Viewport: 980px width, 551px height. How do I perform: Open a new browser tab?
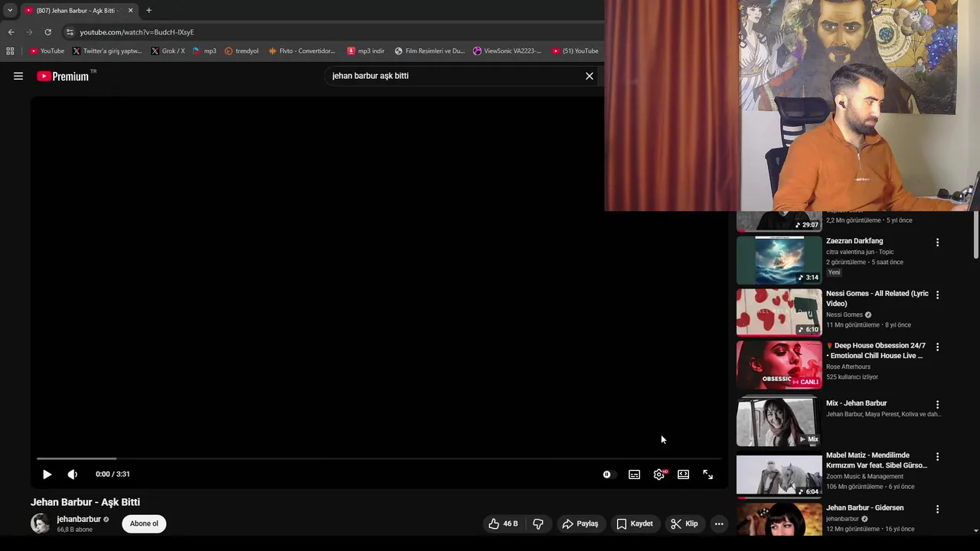point(149,11)
